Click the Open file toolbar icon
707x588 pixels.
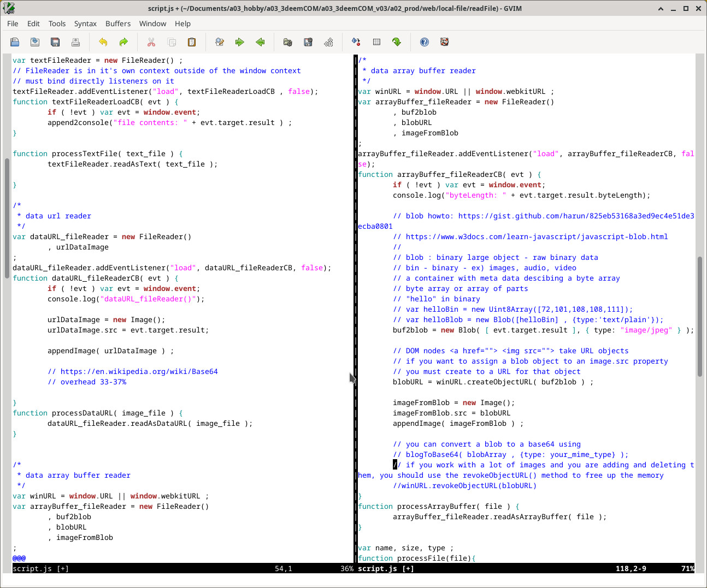tap(15, 42)
